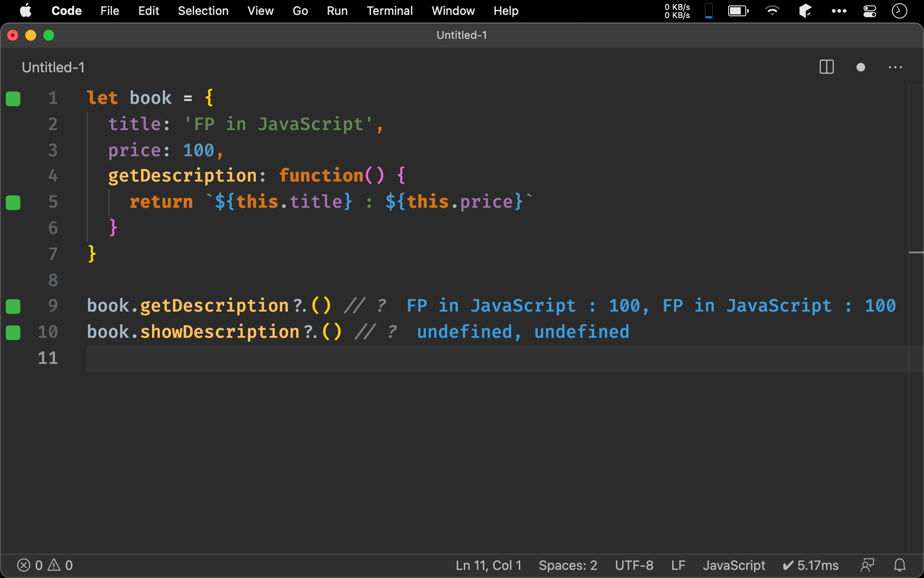This screenshot has height=578, width=924.
Task: Click the green coverage marker on line 10
Action: pyautogui.click(x=13, y=332)
